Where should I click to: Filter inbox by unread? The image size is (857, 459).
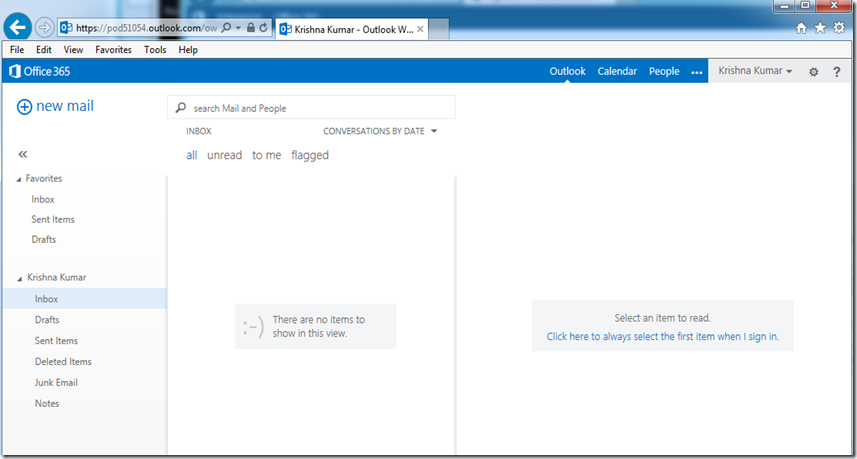225,155
